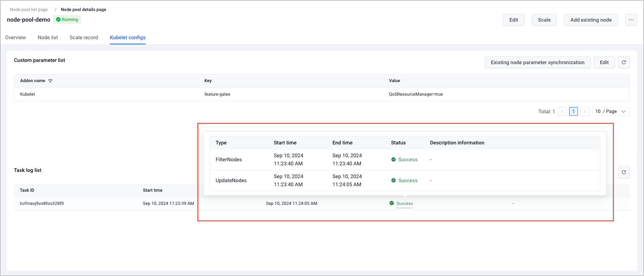Click the underlined Success status link
This screenshot has height=276, width=644.
405,203
